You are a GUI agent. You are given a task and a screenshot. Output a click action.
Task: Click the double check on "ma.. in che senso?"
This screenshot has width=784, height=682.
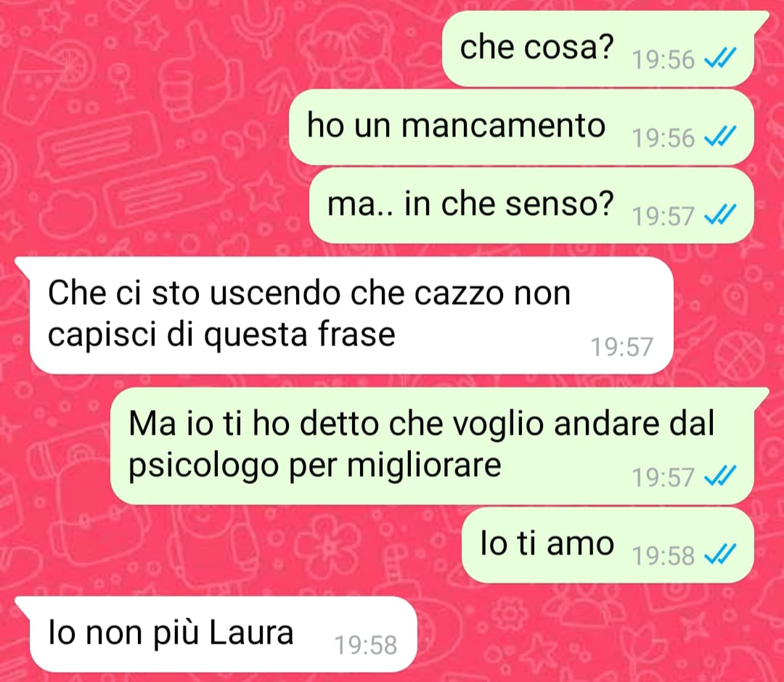pyautogui.click(x=720, y=214)
